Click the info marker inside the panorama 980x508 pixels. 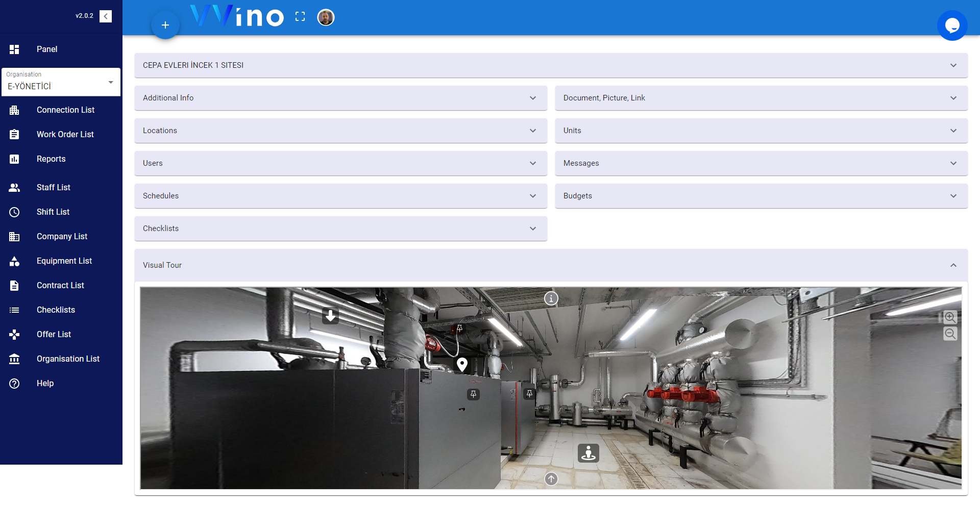551,298
